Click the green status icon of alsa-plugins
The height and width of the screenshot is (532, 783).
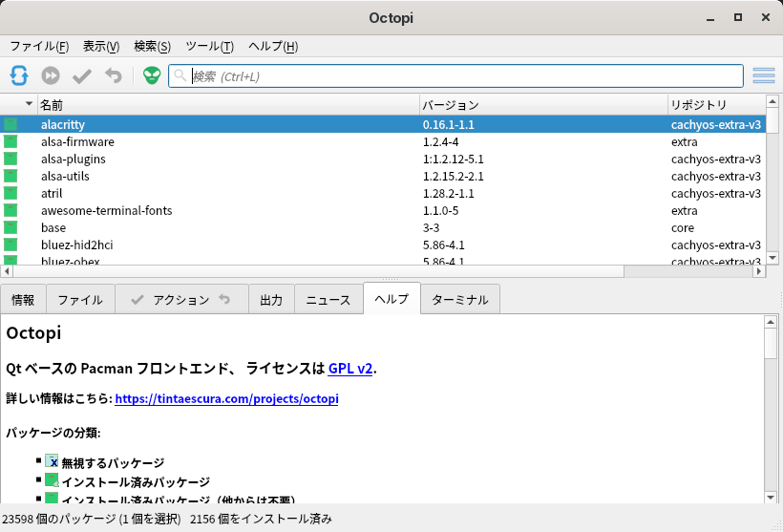(x=11, y=159)
